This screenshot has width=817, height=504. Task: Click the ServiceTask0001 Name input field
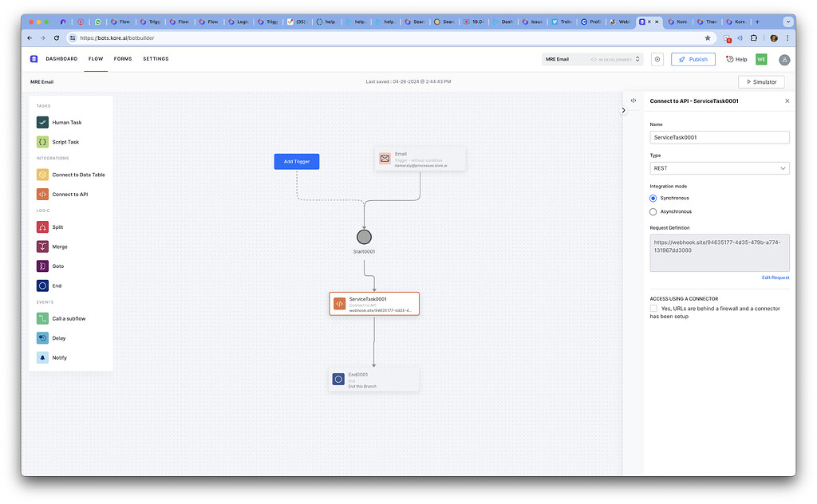[719, 136]
